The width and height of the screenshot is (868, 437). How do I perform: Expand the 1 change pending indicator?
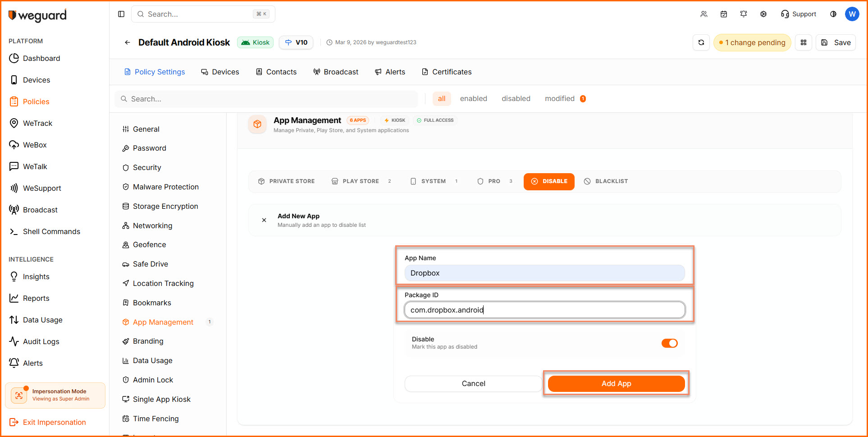[752, 42]
